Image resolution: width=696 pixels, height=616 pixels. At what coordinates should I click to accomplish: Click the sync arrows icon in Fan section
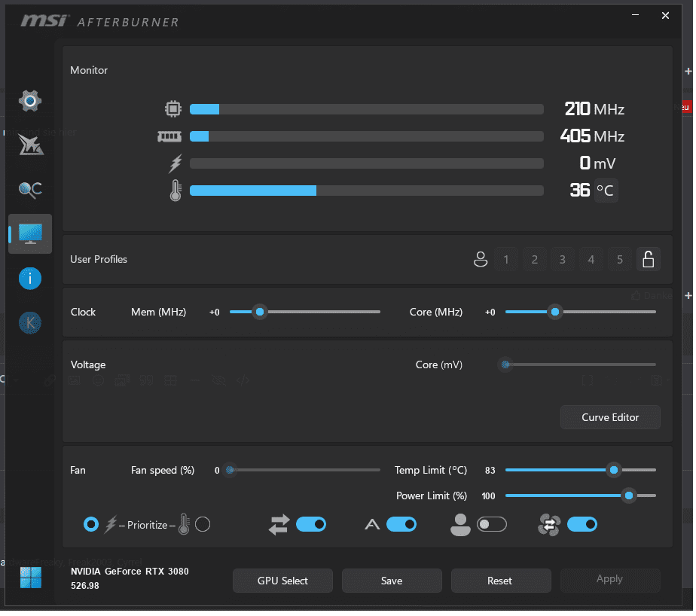point(279,526)
